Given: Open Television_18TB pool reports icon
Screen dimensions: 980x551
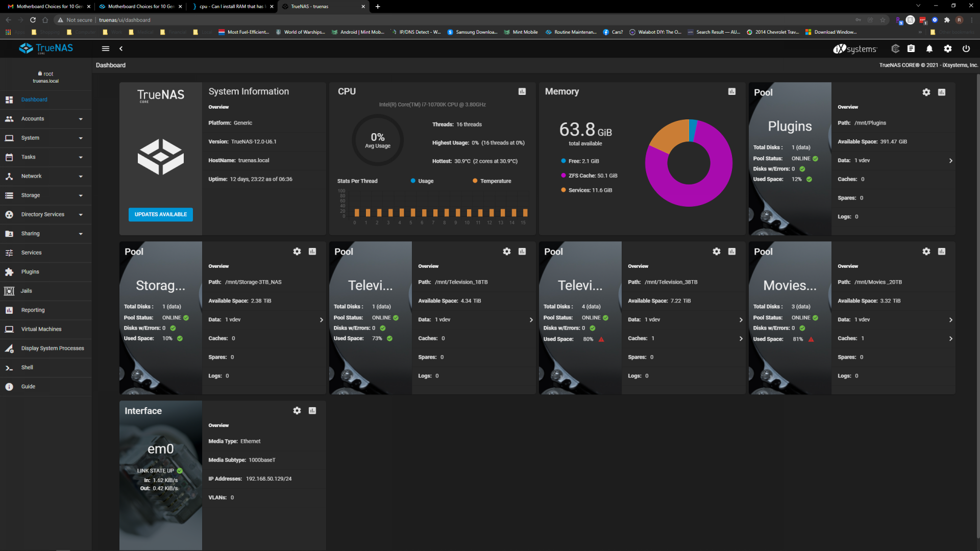Looking at the screenshot, I should coord(522,252).
